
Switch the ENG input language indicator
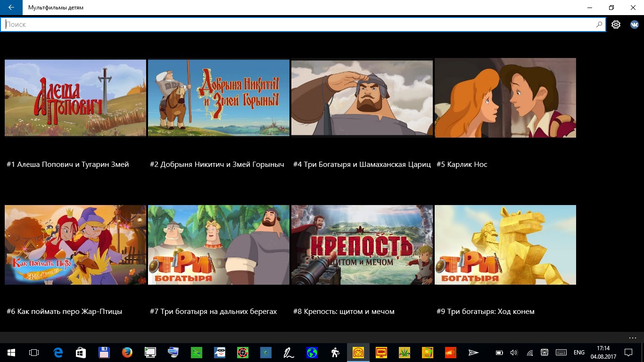579,353
